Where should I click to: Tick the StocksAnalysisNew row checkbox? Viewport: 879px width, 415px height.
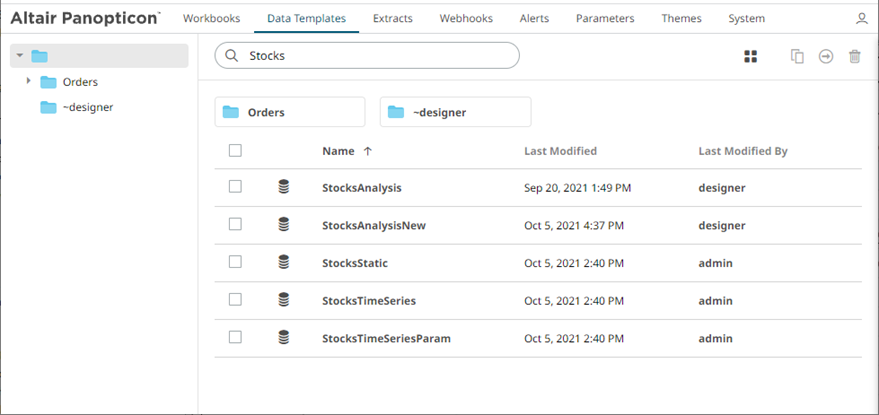pos(235,225)
